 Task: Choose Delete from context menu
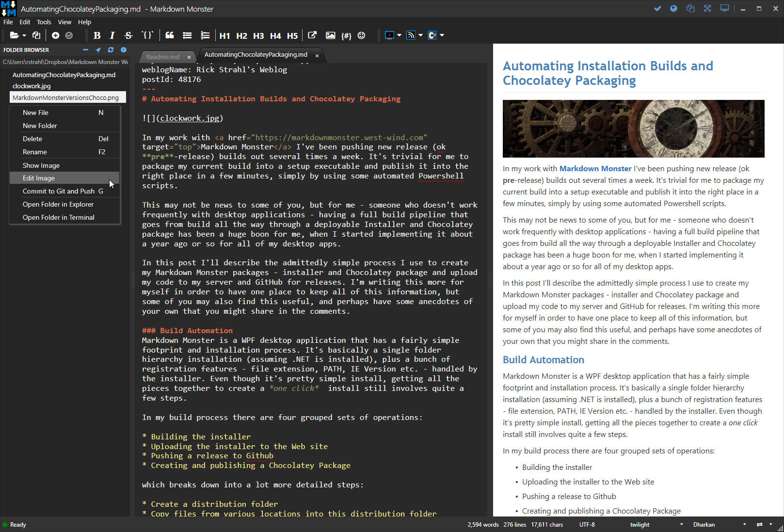point(64,139)
